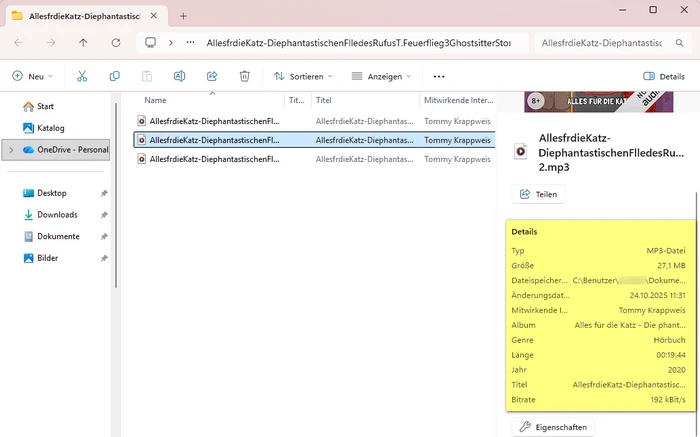Image resolution: width=700 pixels, height=437 pixels.
Task: Refresh the current folder view
Action: [x=116, y=43]
